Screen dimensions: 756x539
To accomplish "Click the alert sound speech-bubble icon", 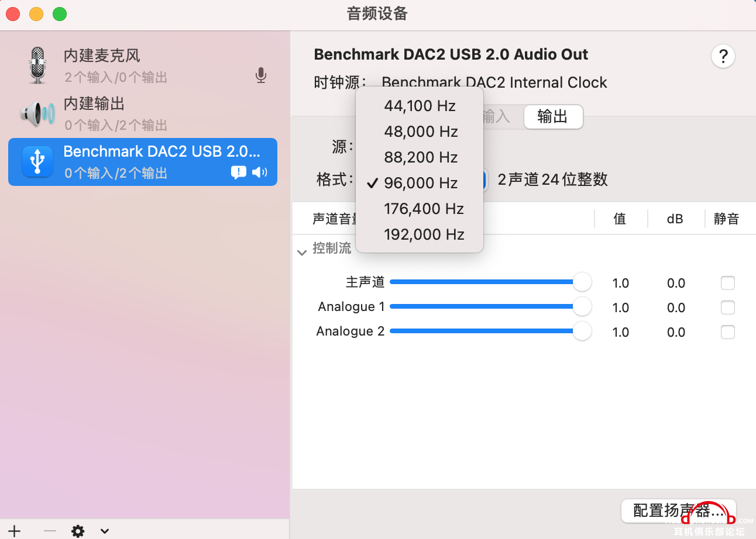I will (x=239, y=172).
